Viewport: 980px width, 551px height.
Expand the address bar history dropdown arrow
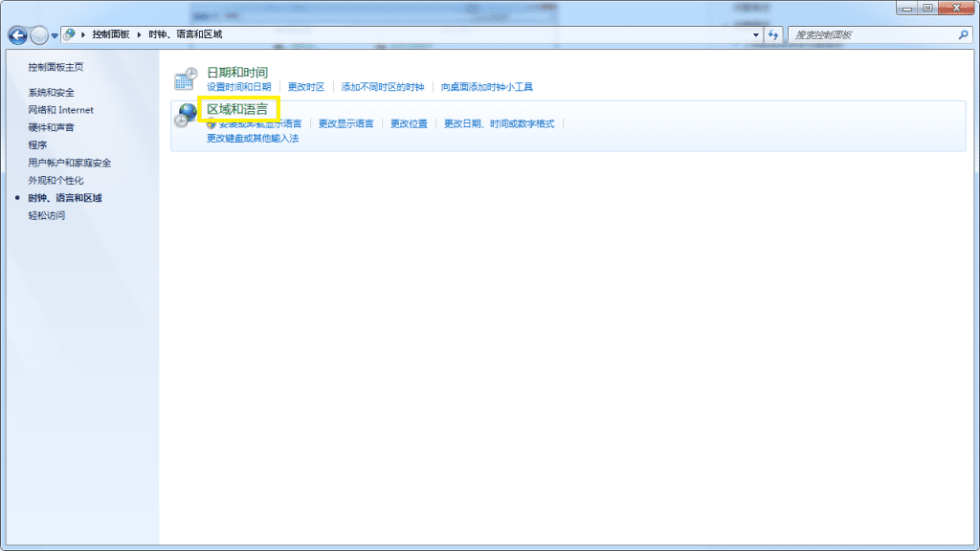(756, 34)
